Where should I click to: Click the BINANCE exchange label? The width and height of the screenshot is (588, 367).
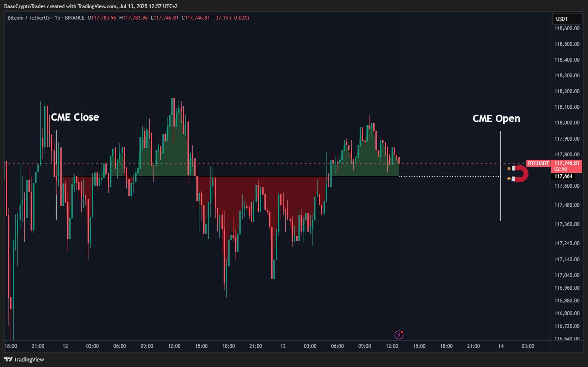(x=74, y=18)
